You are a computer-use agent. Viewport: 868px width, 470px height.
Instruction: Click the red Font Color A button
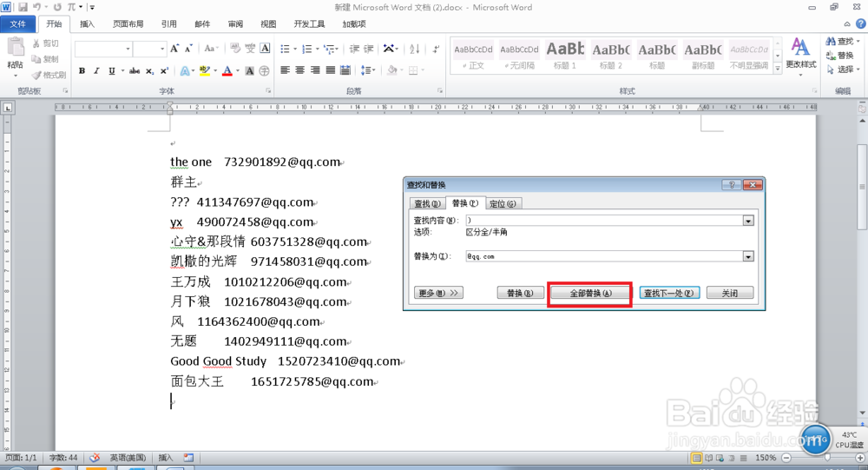[227, 71]
